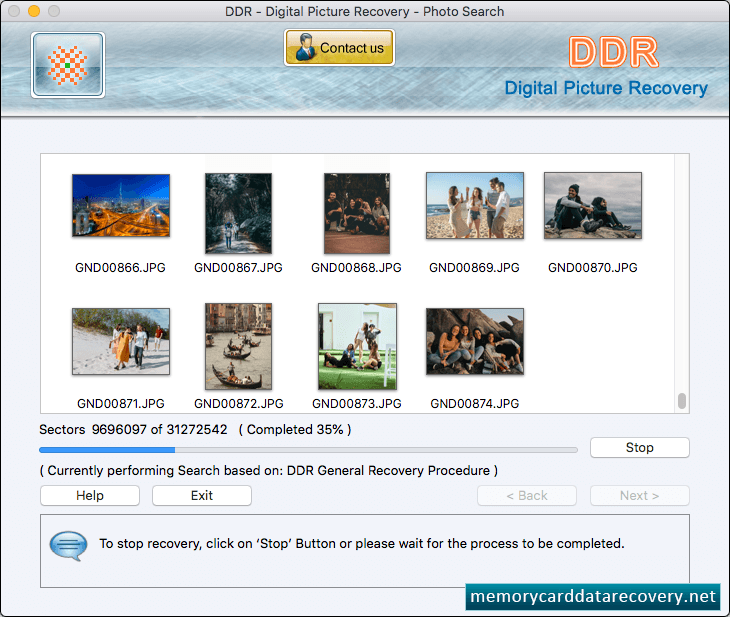Click Exit to quit recovery
The image size is (730, 617).
[x=202, y=495]
